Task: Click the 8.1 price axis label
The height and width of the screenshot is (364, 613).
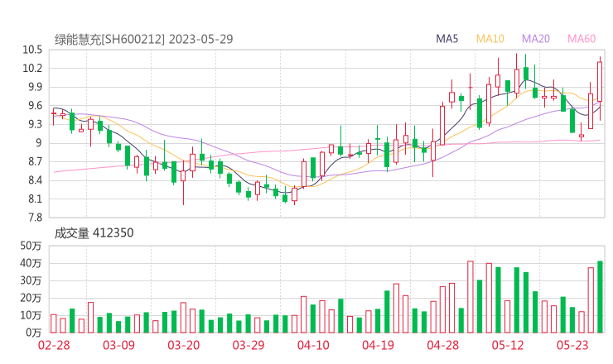Action: 35,199
